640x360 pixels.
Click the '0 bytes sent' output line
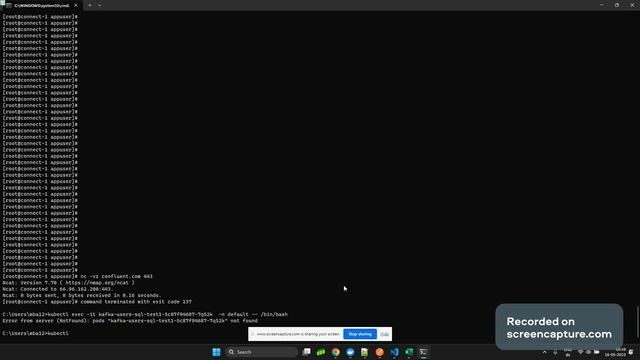[82, 295]
